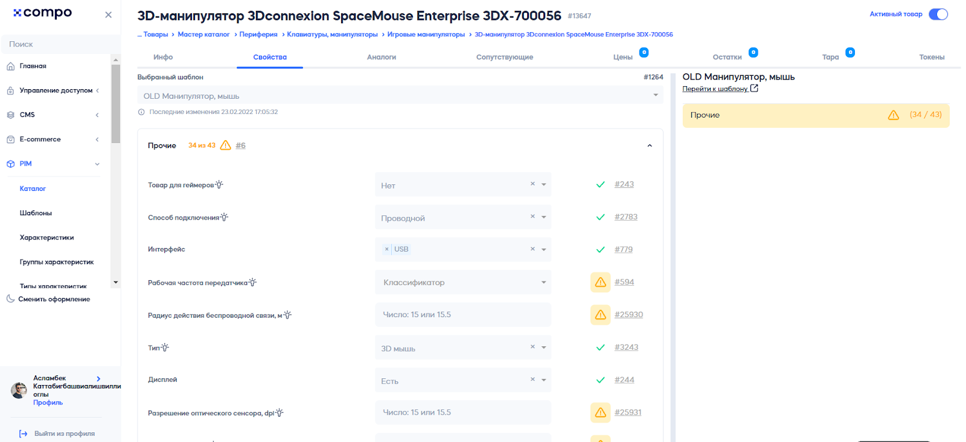
Task: Switch to the Аналоги tab
Action: point(381,57)
